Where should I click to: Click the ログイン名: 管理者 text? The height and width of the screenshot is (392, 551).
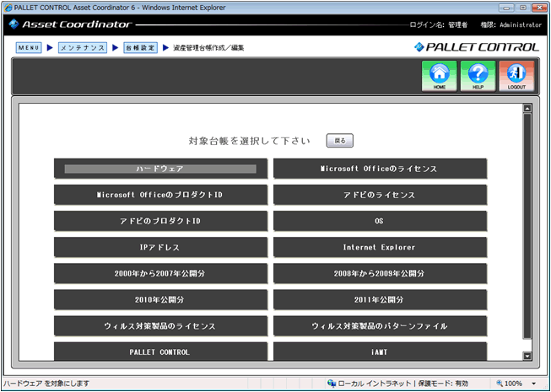439,25
